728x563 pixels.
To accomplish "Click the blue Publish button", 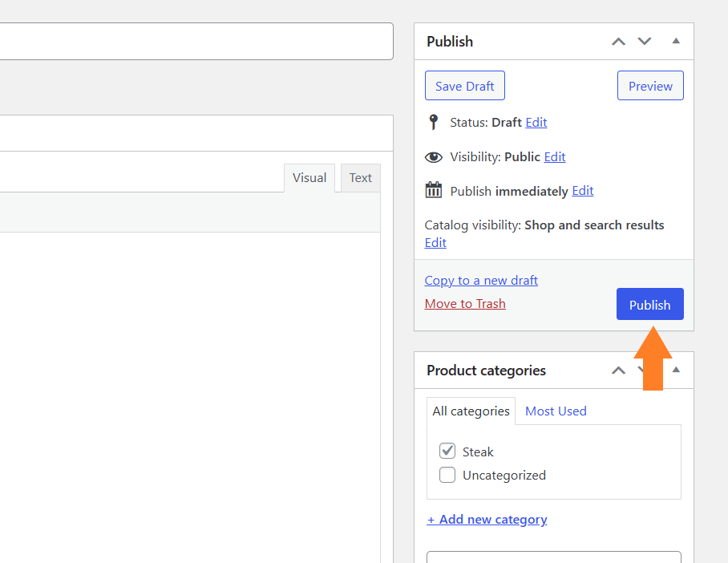I will [x=650, y=304].
